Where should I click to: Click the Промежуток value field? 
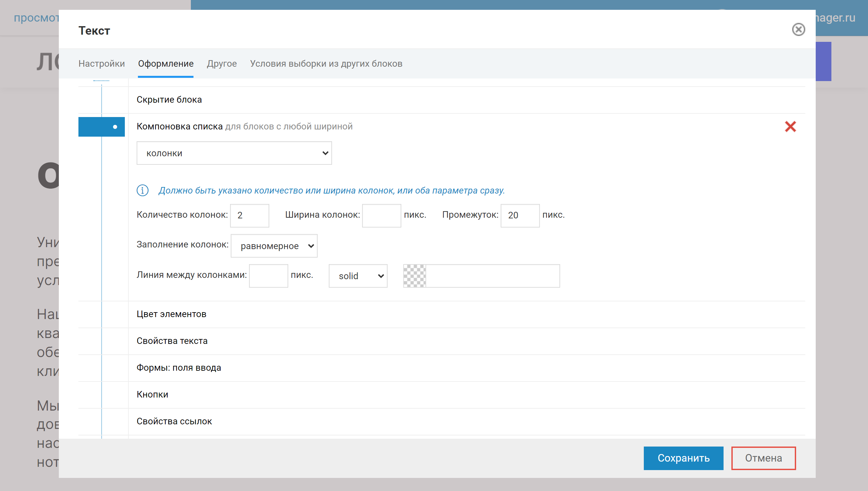(519, 215)
